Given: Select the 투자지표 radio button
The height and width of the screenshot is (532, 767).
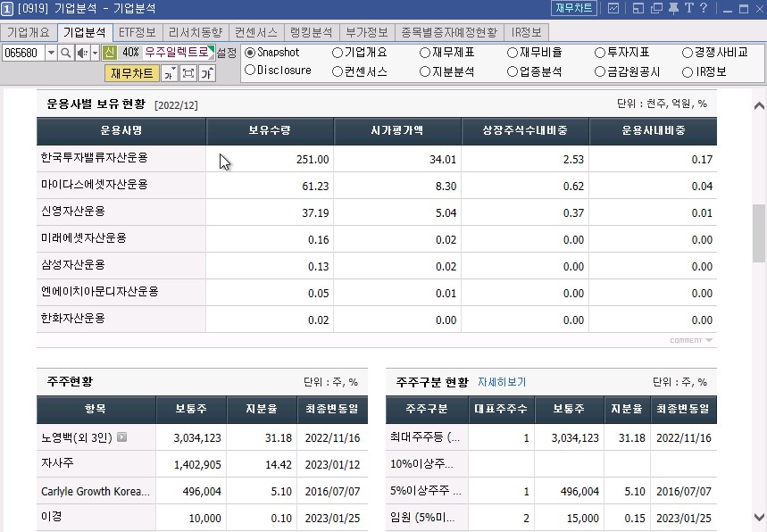Looking at the screenshot, I should [x=600, y=53].
